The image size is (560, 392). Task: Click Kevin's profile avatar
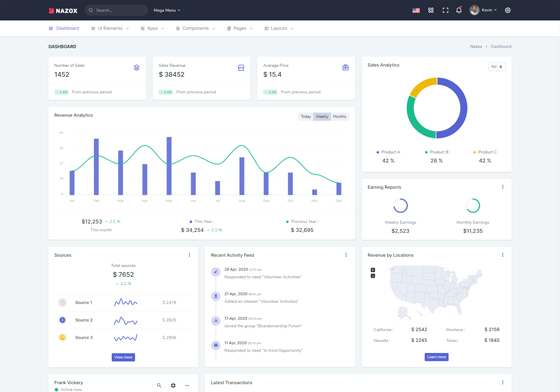(x=474, y=10)
